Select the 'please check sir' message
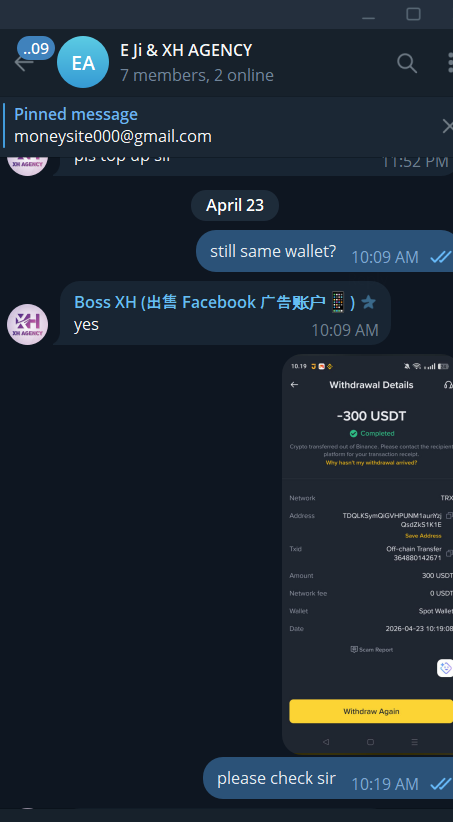 tap(328, 778)
